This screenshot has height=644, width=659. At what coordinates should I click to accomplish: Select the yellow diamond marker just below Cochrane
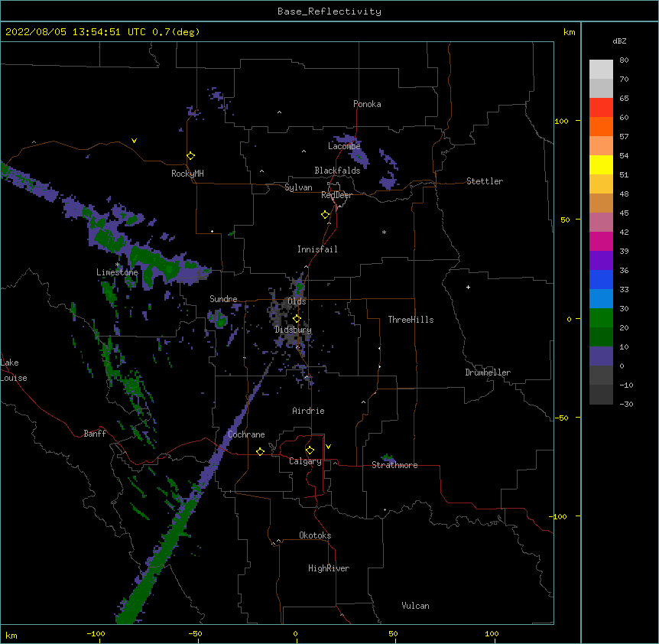coord(260,451)
